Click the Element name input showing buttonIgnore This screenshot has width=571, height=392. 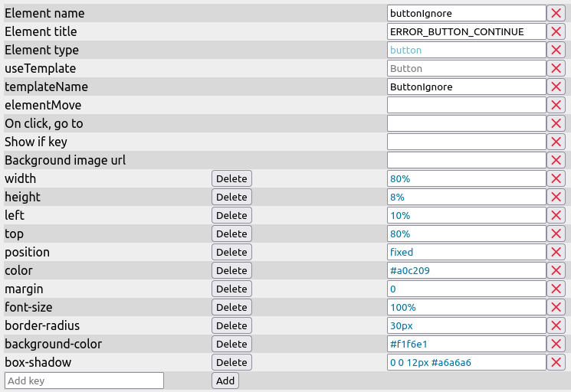pos(466,13)
